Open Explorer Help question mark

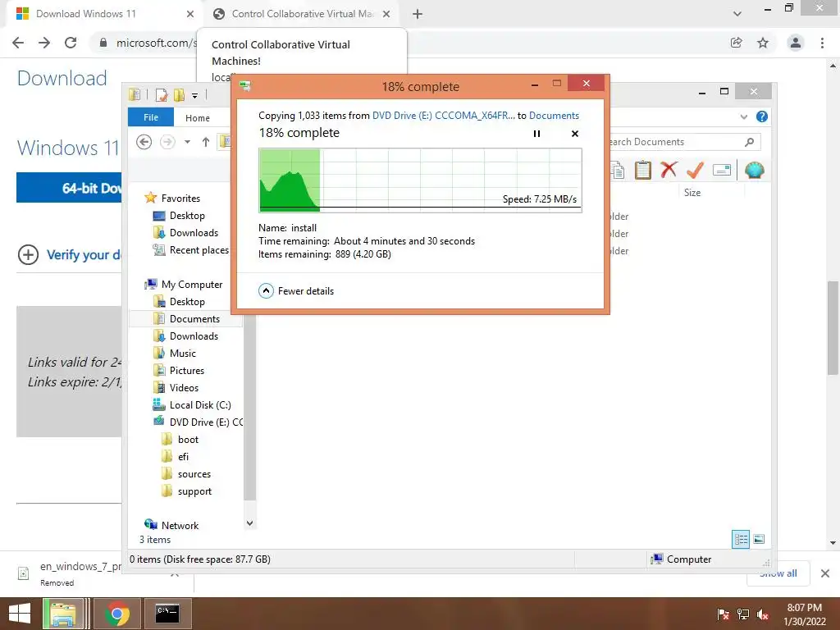coord(762,116)
